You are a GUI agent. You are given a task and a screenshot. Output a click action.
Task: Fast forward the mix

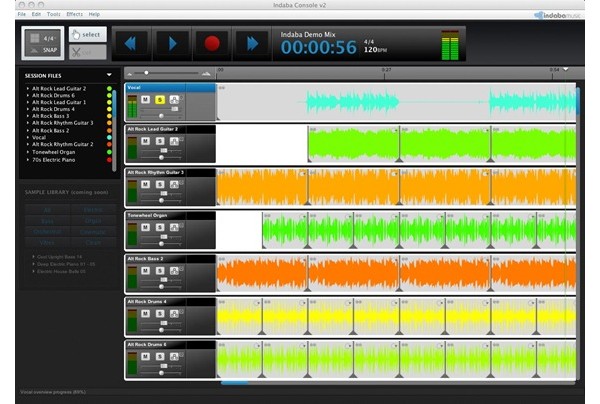pyautogui.click(x=252, y=44)
